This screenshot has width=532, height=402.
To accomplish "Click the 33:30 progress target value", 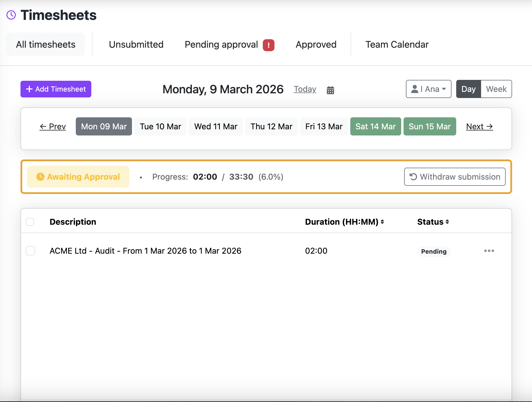I will [241, 177].
